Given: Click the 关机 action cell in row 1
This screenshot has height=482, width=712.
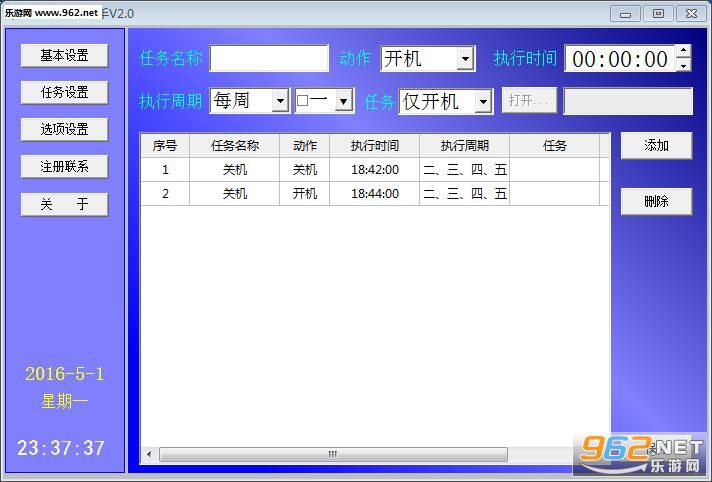Looking at the screenshot, I should [305, 170].
